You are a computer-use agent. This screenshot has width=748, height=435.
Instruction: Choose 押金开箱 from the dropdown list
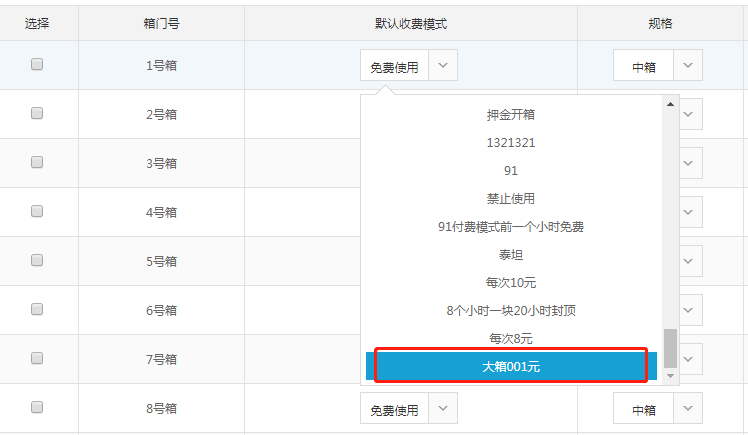point(511,115)
